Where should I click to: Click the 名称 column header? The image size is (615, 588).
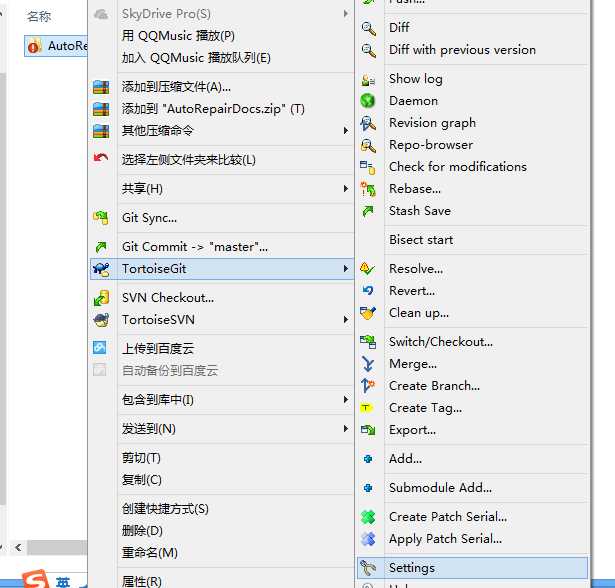pyautogui.click(x=39, y=16)
